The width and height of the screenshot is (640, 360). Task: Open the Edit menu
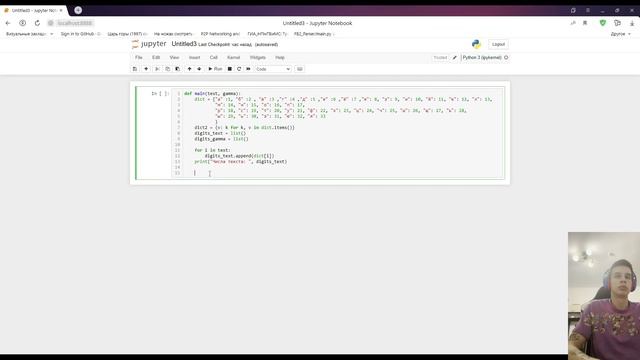click(156, 58)
